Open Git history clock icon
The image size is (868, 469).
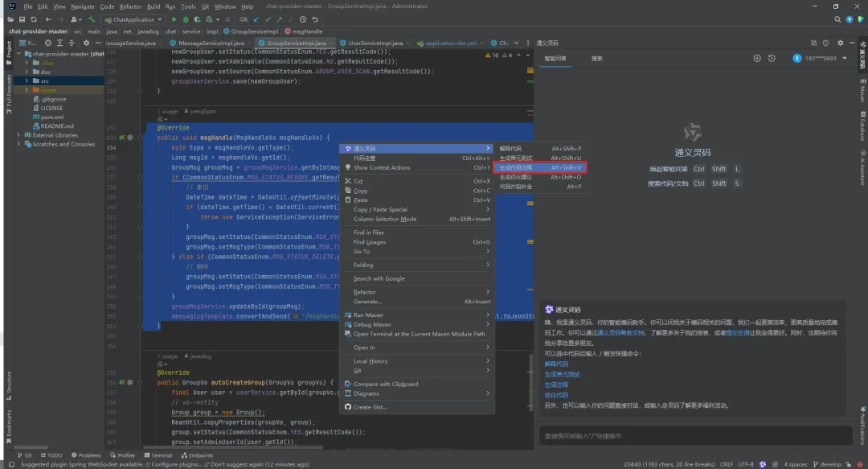pyautogui.click(x=303, y=19)
